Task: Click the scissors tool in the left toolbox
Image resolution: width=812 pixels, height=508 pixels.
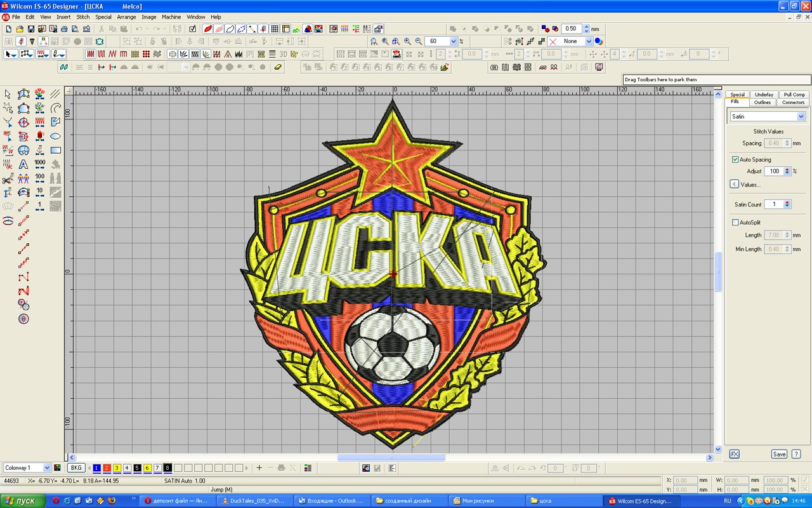Action: pyautogui.click(x=8, y=178)
